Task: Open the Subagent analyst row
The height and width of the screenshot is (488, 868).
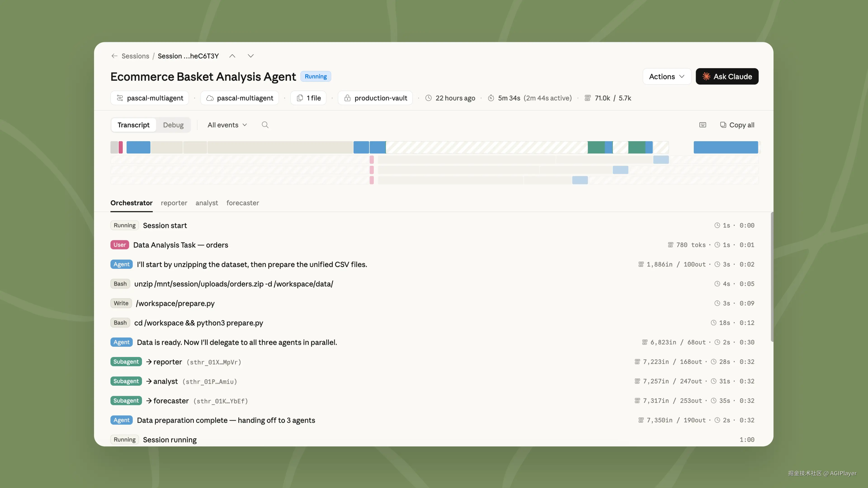Action: pos(432,382)
